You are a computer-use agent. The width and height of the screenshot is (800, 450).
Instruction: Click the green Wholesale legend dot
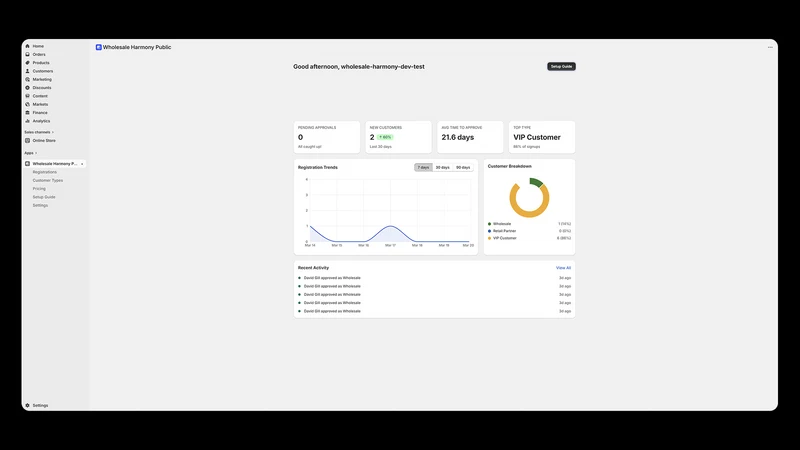[489, 224]
